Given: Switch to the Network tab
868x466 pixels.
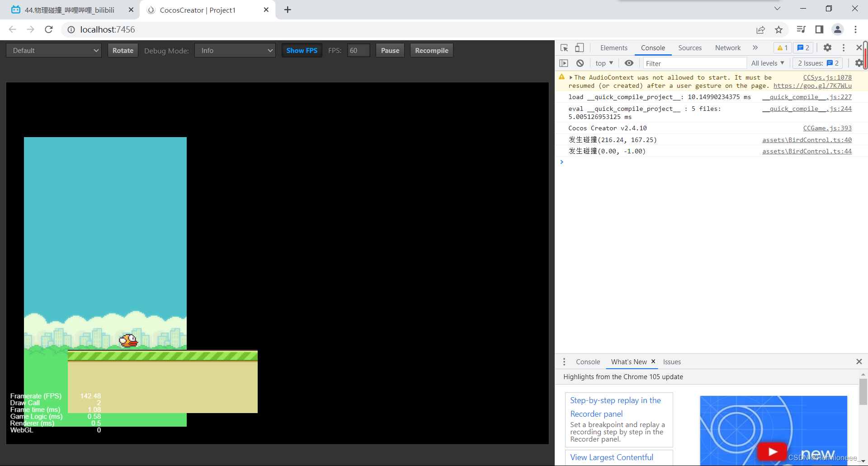Looking at the screenshot, I should coord(728,48).
